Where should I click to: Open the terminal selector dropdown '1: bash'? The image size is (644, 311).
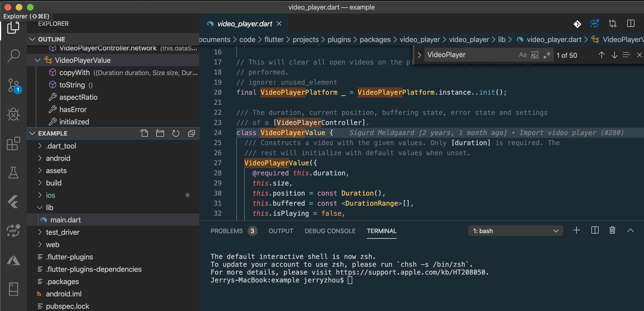[515, 231]
